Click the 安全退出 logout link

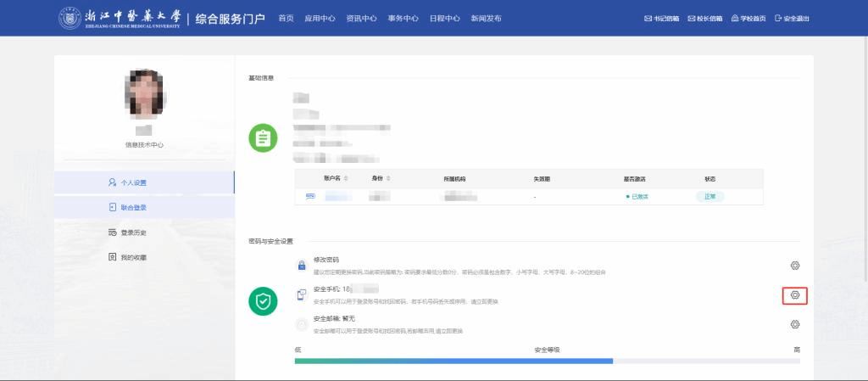click(792, 18)
